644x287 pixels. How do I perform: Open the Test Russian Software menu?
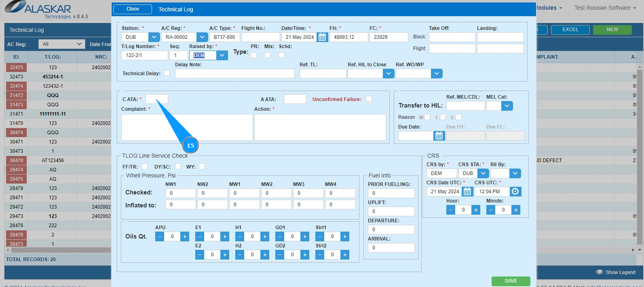605,8
